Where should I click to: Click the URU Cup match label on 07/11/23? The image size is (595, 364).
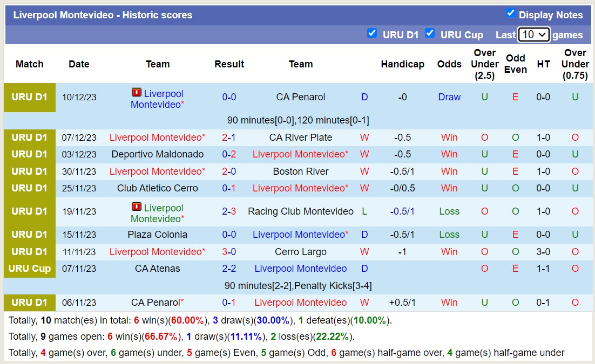[30, 269]
